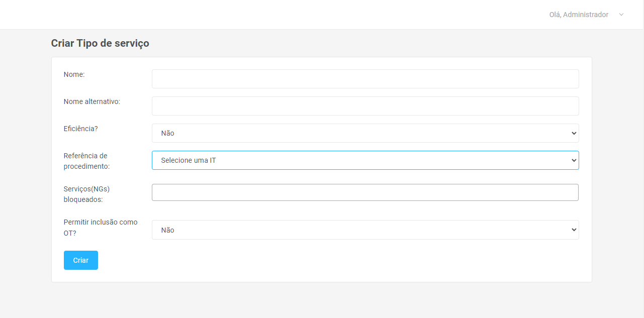Select the Serviços(NGs) bloqueados input box
Screen dimensions: 644x318
[x=365, y=192]
